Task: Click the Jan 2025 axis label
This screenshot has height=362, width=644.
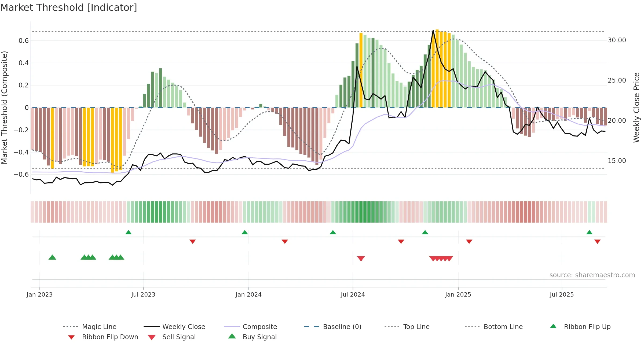Action: click(458, 294)
